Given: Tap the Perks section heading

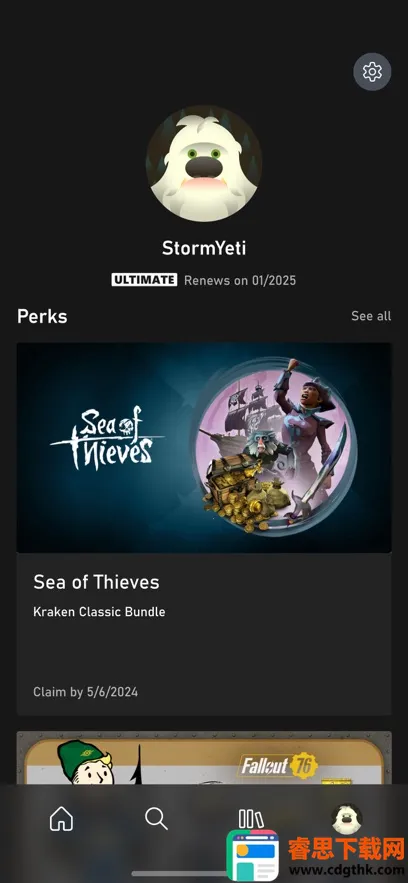Looking at the screenshot, I should [x=42, y=316].
